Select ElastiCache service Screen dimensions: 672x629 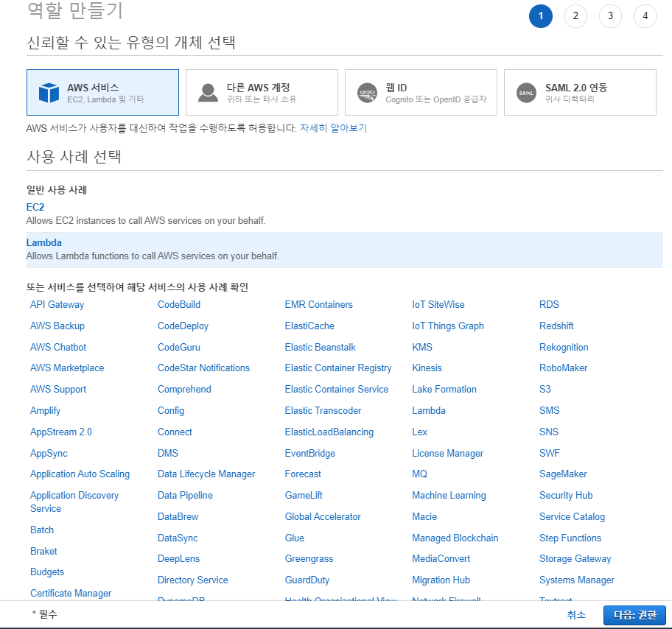tap(309, 326)
